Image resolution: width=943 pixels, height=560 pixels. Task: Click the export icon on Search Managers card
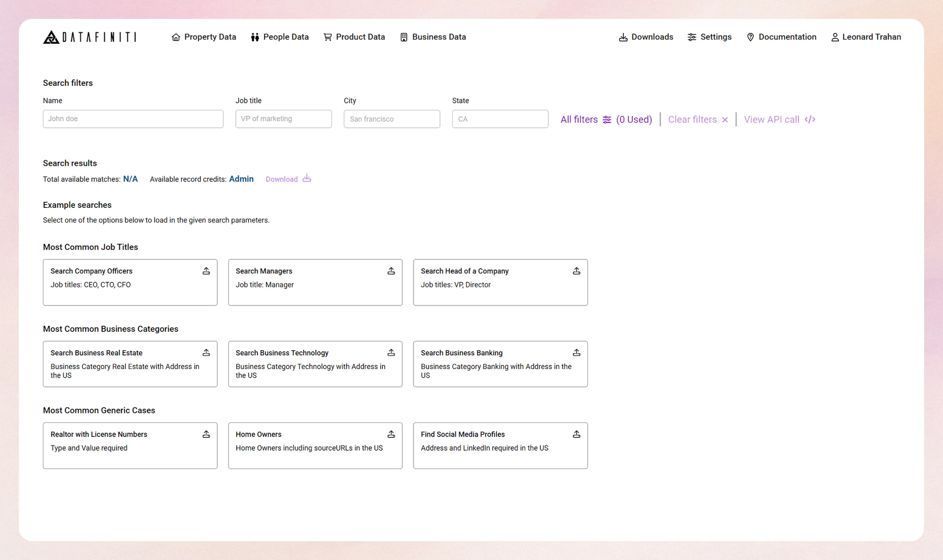point(391,271)
